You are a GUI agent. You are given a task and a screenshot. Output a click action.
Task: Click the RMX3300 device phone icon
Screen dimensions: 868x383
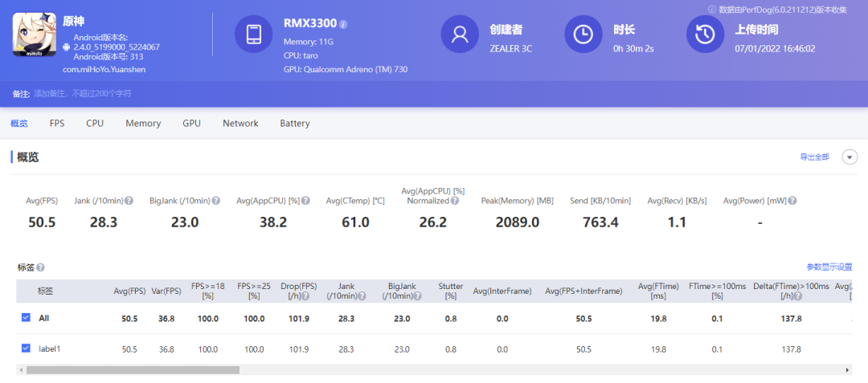pyautogui.click(x=253, y=35)
